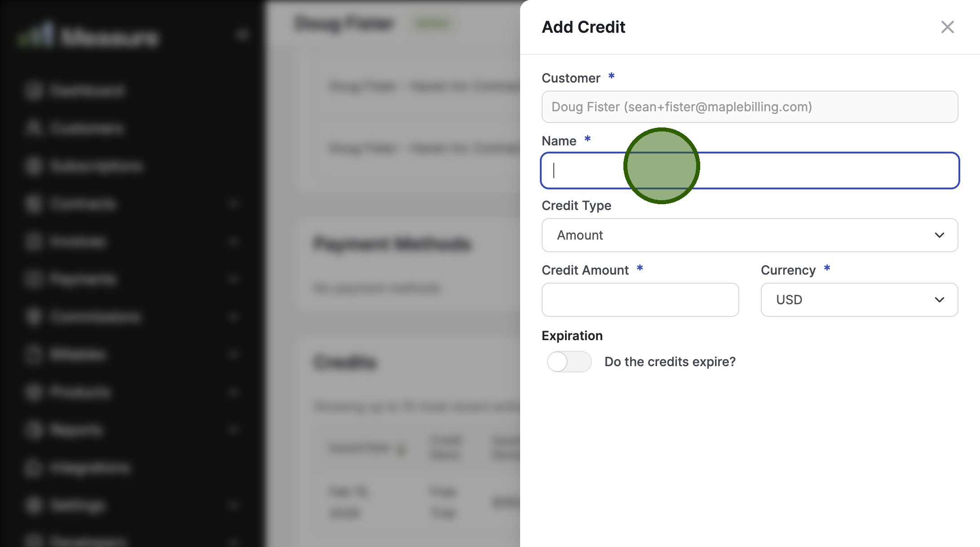Focus the Credit Amount input box
The width and height of the screenshot is (980, 547).
pos(640,300)
